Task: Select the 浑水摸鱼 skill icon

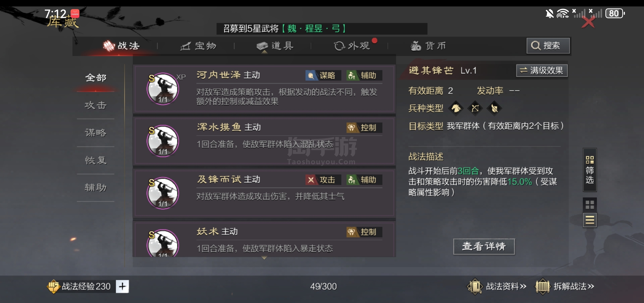Action: (163, 141)
